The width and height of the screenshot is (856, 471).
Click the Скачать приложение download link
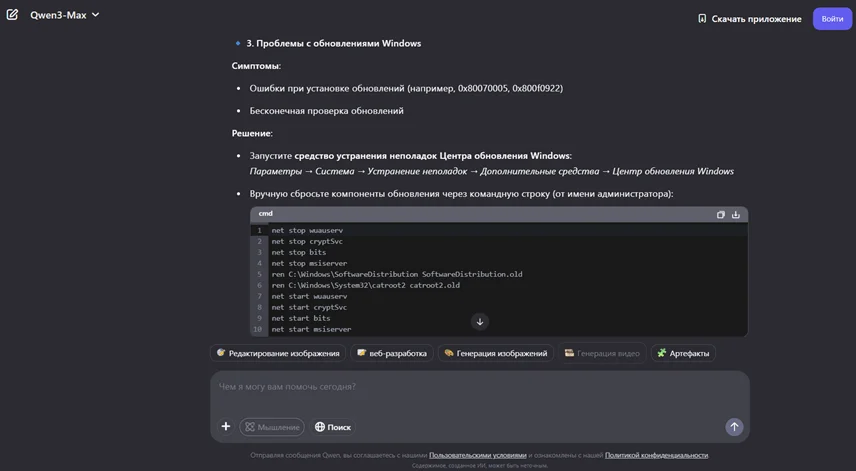tap(749, 19)
